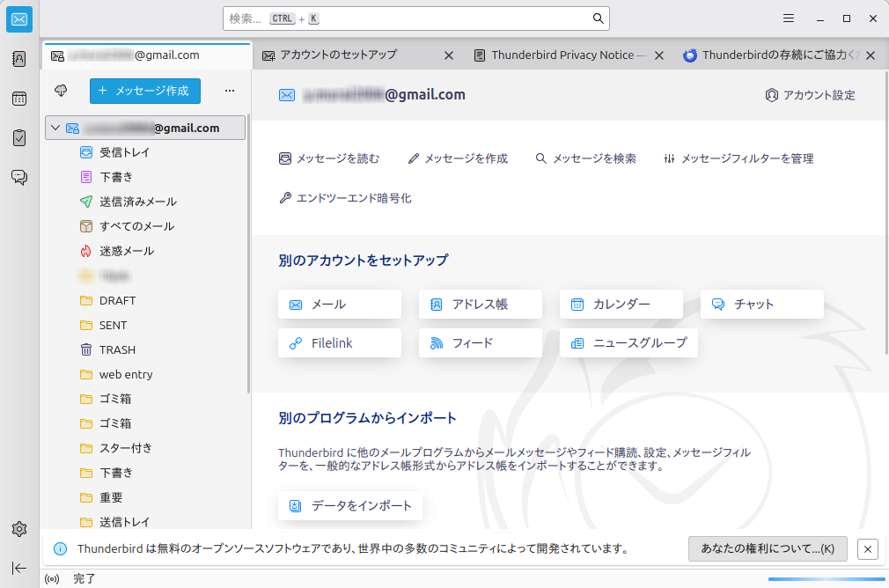Click the メッセージ作成 button
Screen dimensions: 889x588
pyautogui.click(x=145, y=91)
